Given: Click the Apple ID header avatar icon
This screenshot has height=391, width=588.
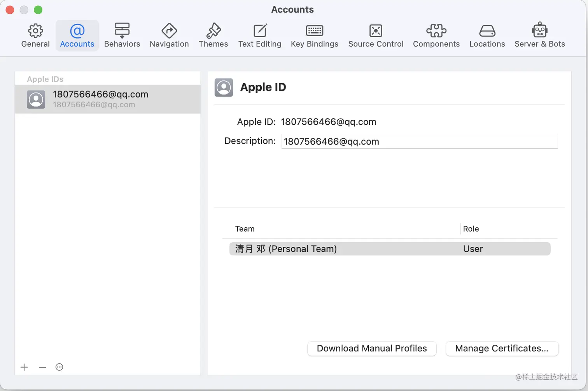Looking at the screenshot, I should [x=224, y=87].
